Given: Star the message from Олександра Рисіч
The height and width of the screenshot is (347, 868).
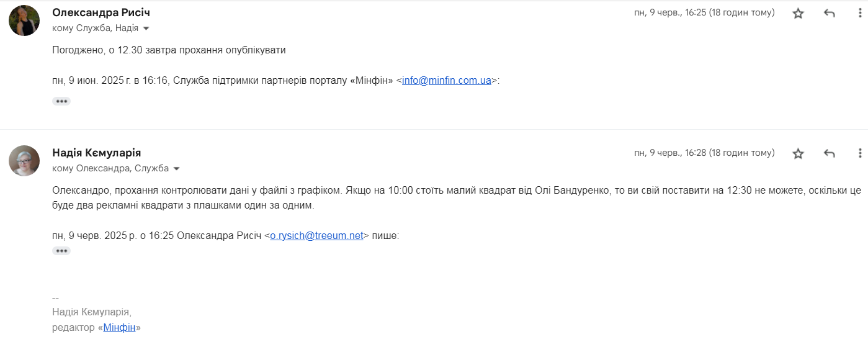Looking at the screenshot, I should (798, 13).
